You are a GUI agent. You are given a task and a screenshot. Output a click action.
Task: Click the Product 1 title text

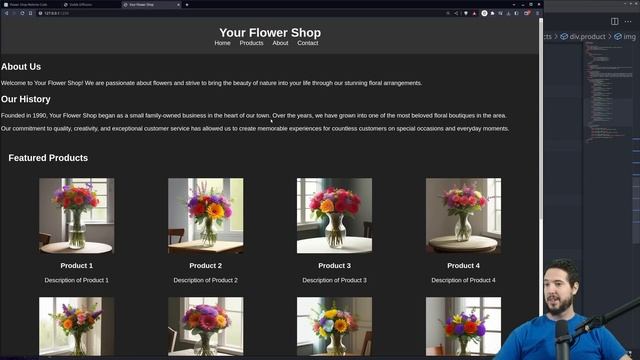77,266
